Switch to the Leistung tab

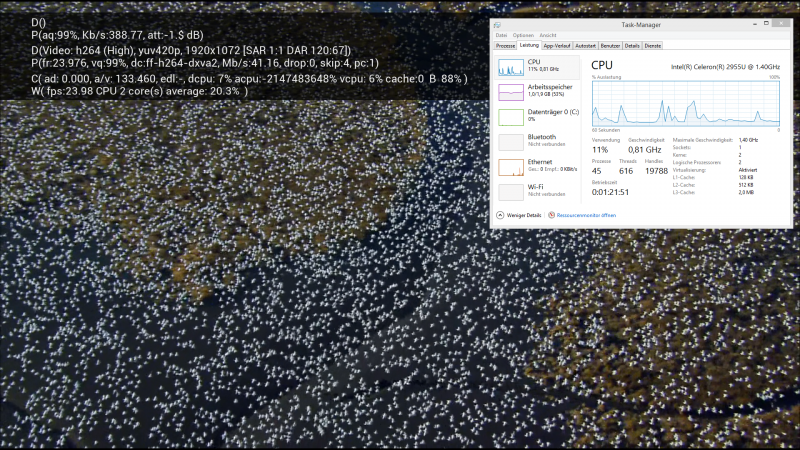(529, 45)
